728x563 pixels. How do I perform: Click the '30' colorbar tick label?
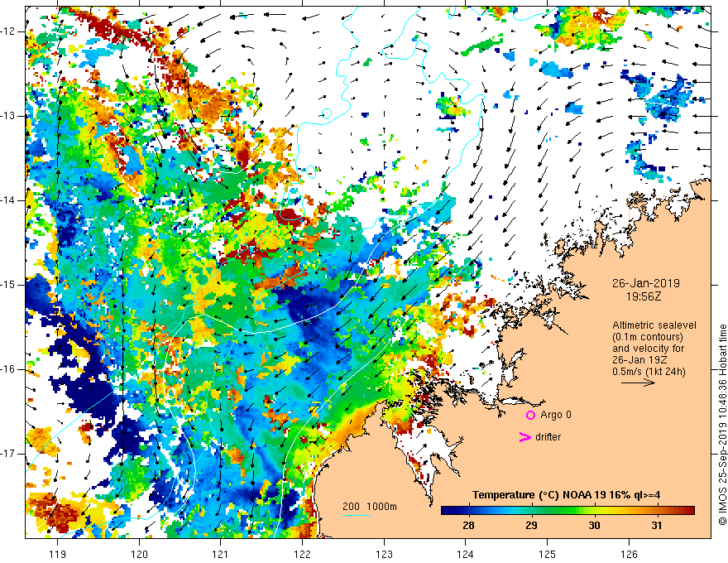pyautogui.click(x=594, y=526)
